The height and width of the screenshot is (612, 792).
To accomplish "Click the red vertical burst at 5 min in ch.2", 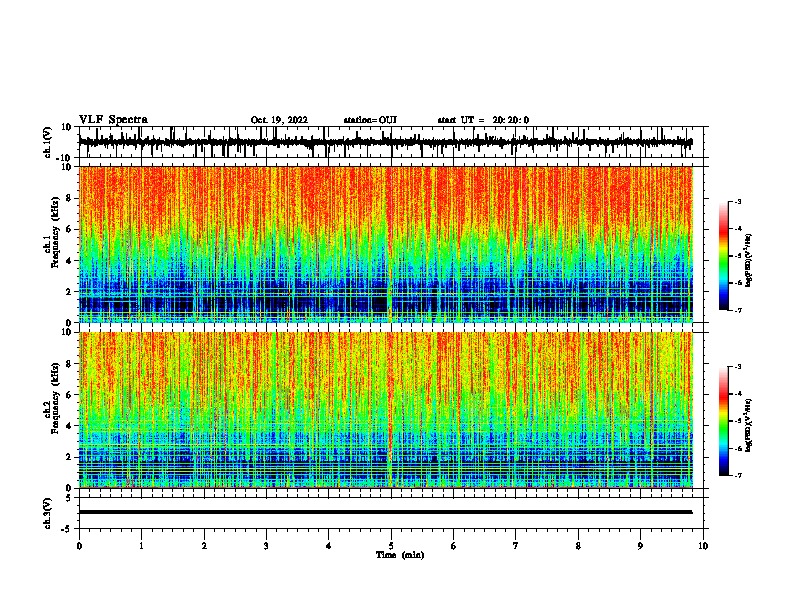I will [390, 410].
